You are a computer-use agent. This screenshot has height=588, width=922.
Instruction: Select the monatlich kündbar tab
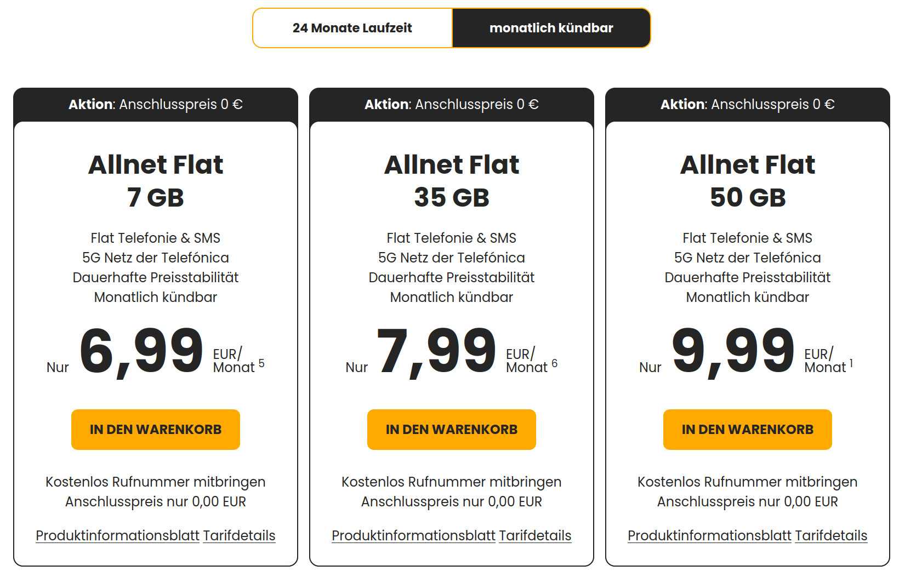pos(551,27)
